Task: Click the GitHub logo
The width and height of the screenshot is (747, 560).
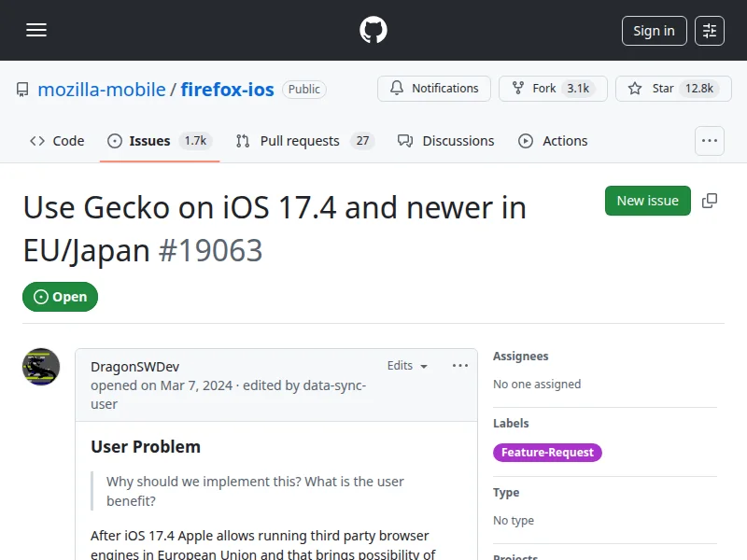Action: [373, 31]
